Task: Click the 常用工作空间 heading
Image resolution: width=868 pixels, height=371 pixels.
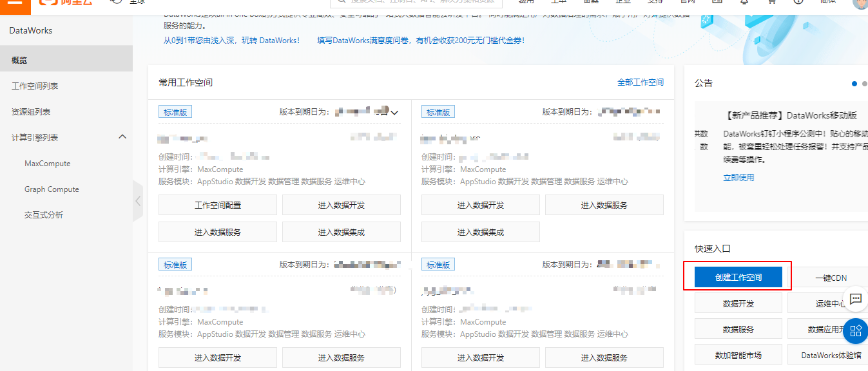Action: click(x=186, y=82)
